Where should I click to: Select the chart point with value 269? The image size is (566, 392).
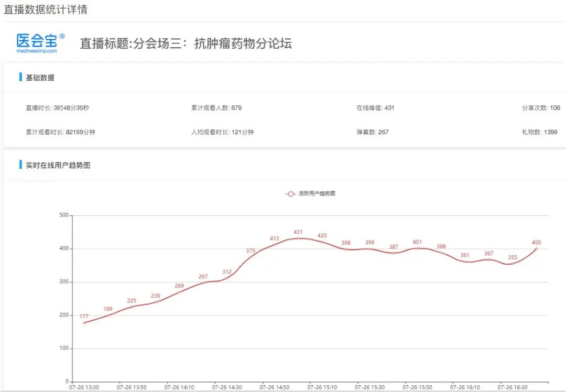tap(179, 292)
